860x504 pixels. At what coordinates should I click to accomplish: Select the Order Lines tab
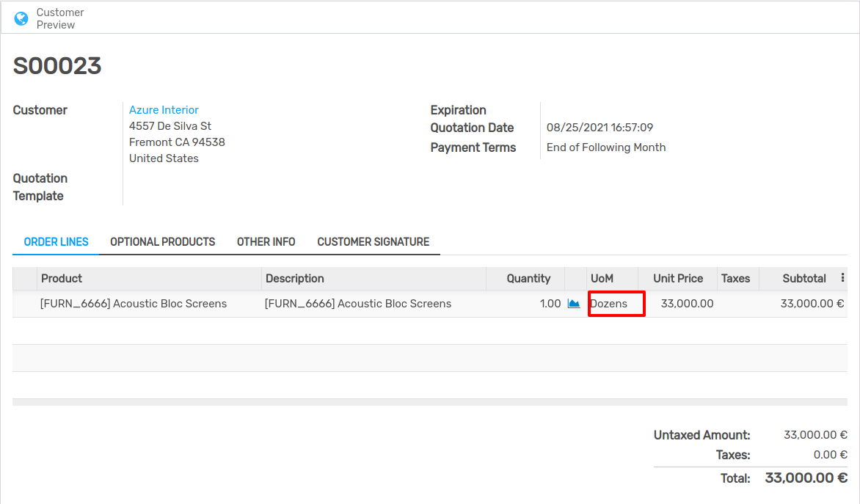point(56,241)
